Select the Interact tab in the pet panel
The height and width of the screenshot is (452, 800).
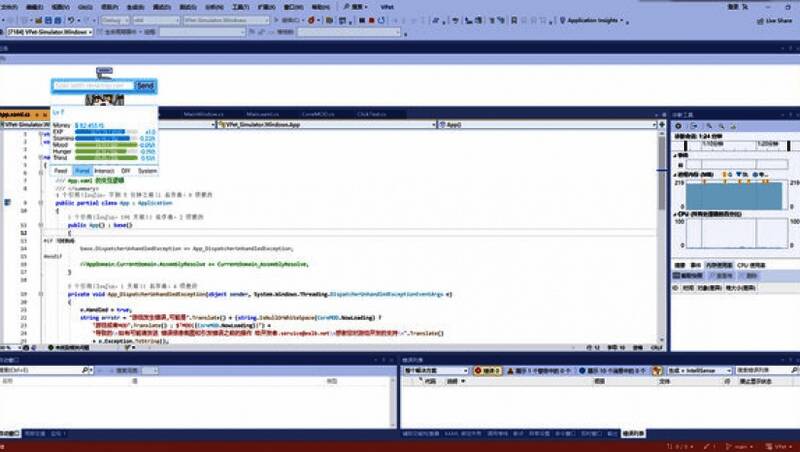point(104,171)
